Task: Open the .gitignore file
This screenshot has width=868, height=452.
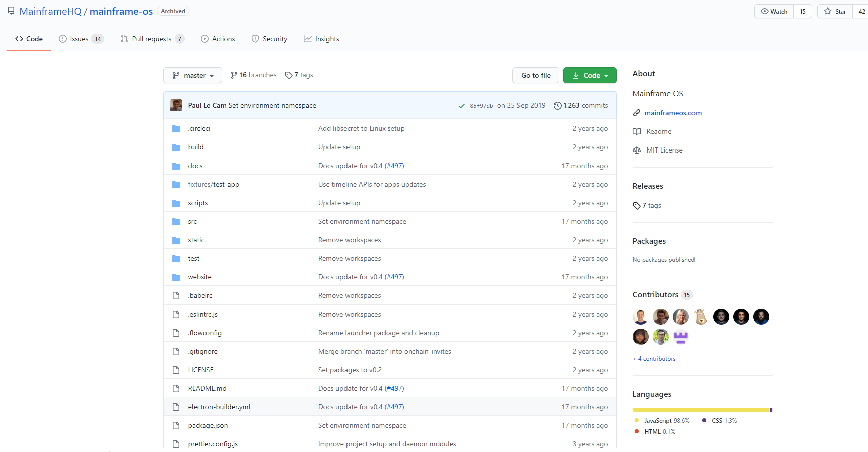Action: [203, 352]
